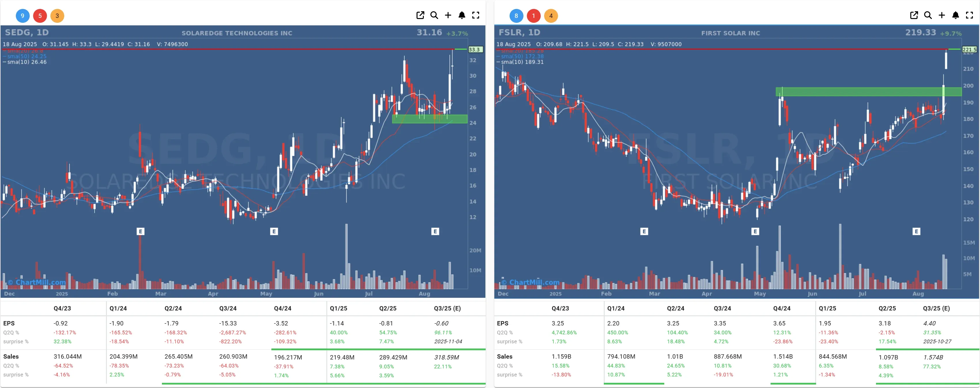Click SEDG Q1/25 column header
This screenshot has height=388, width=980.
point(338,308)
